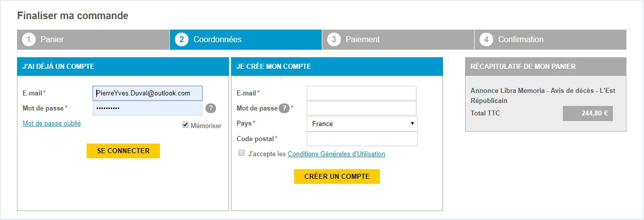644x220 pixels.
Task: Open the Mot de passe oublié link
Action: [x=52, y=123]
